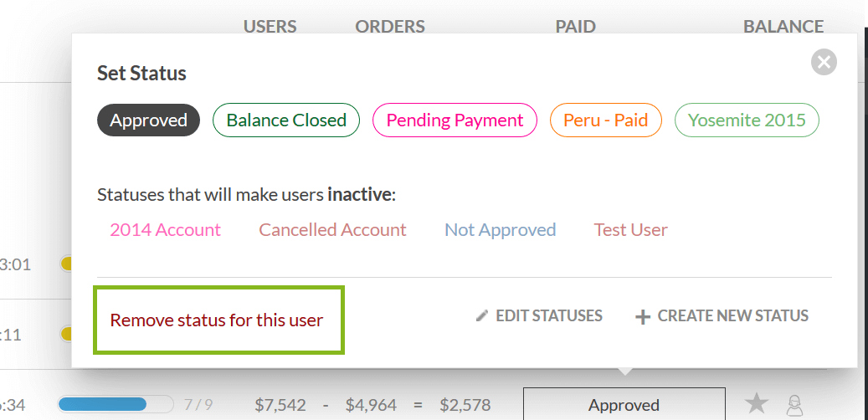Remove status for this user

pyautogui.click(x=217, y=320)
